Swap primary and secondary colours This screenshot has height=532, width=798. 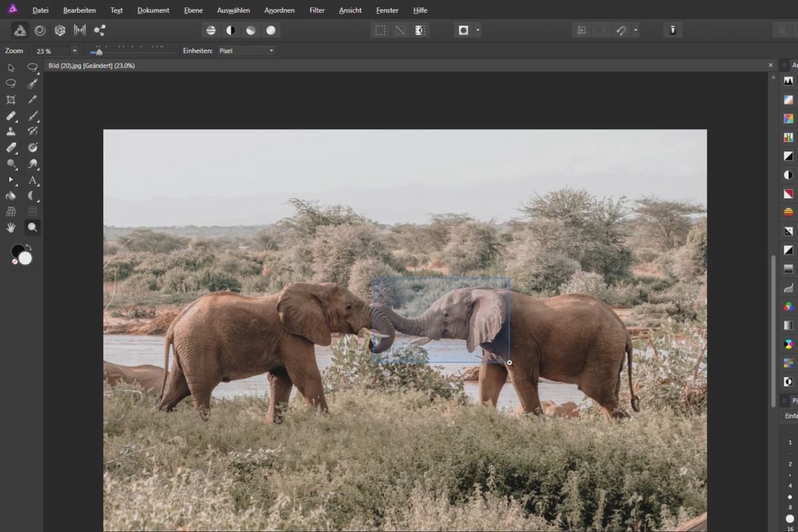pos(29,247)
